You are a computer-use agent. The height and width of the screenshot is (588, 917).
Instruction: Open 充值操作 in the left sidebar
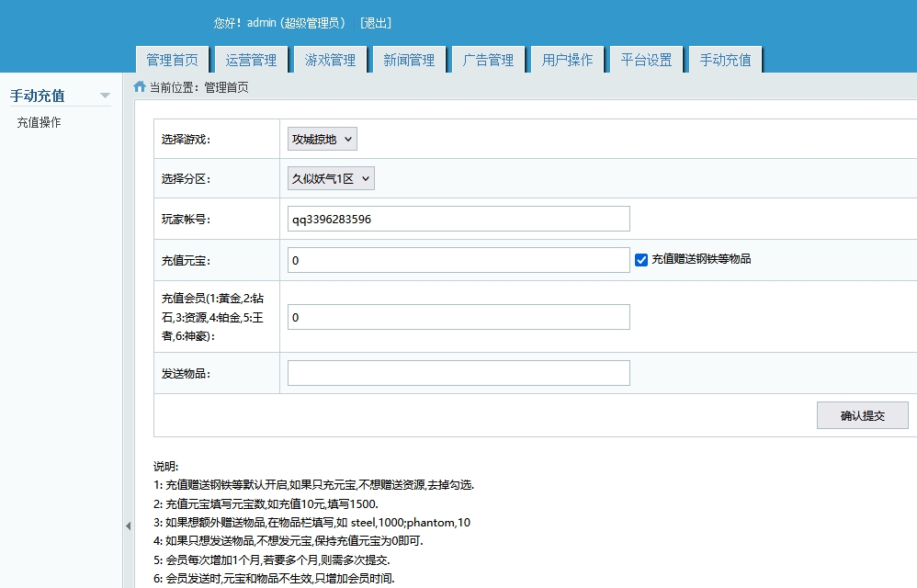(39, 122)
